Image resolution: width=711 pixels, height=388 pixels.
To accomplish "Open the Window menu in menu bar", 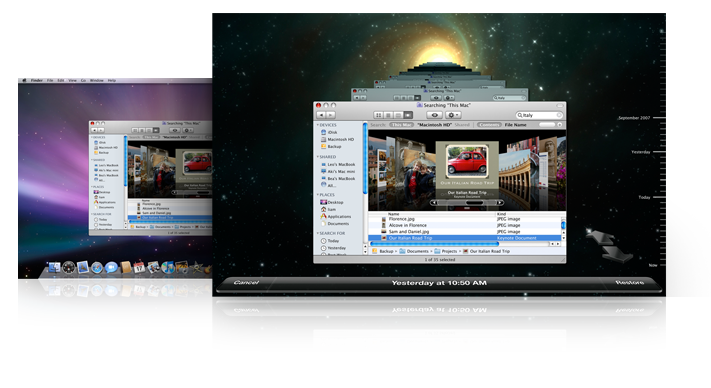I will (97, 81).
